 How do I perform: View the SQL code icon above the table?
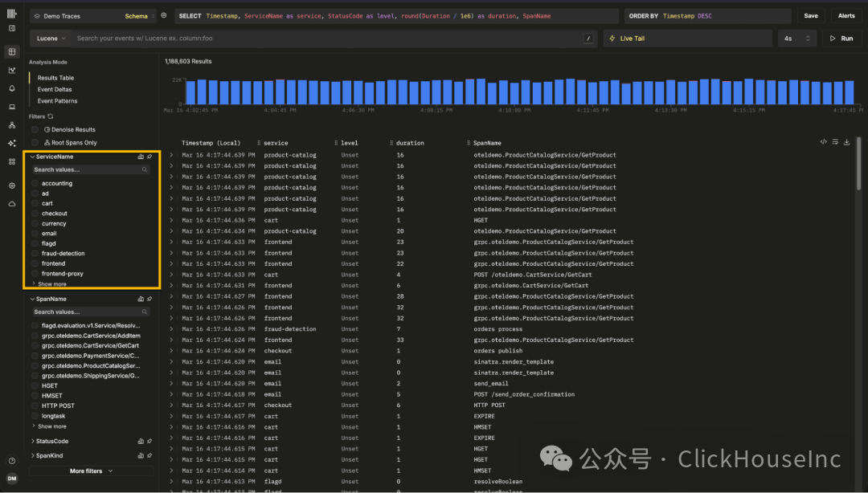[x=823, y=142]
